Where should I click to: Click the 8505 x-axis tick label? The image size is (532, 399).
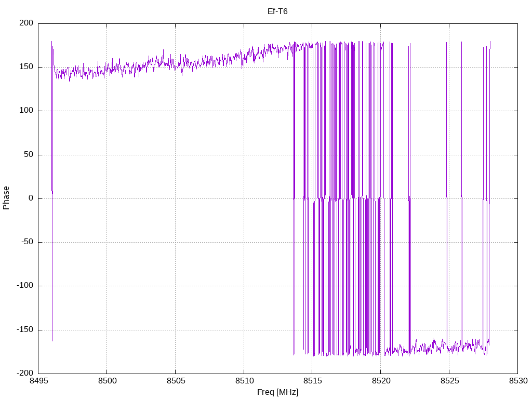coord(175,382)
